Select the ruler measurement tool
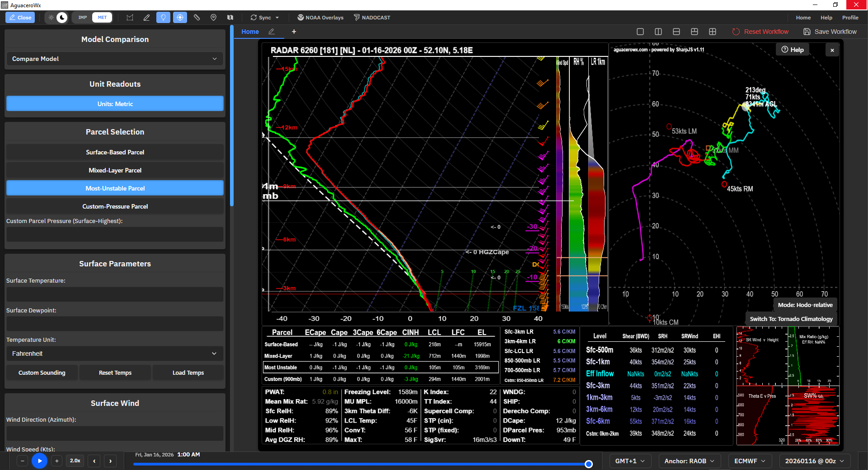Screen dimensions: 868x470 tap(197, 18)
